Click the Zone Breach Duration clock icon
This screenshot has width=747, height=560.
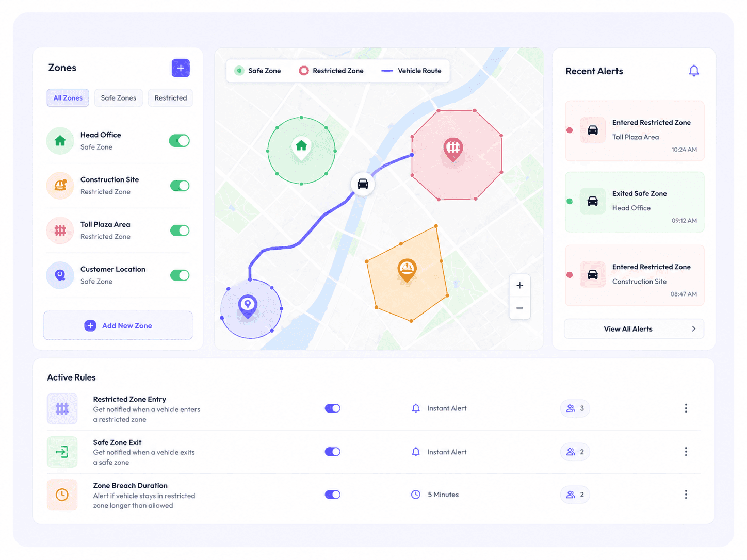click(62, 495)
